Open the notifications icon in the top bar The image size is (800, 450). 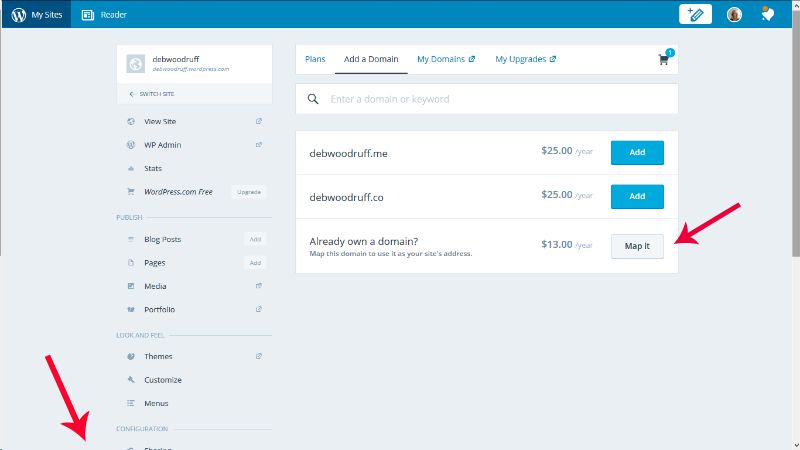[x=767, y=14]
